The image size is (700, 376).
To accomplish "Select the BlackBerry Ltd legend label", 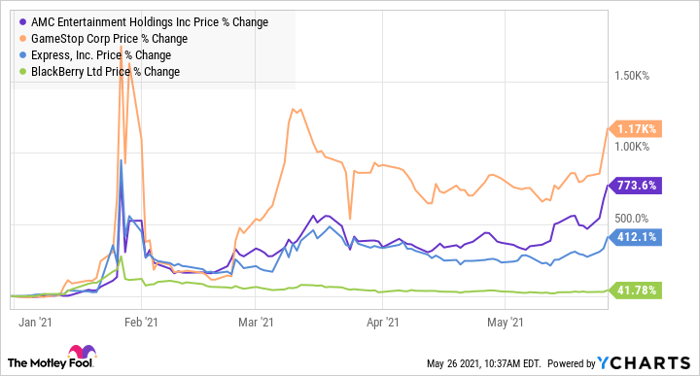I will [x=105, y=72].
